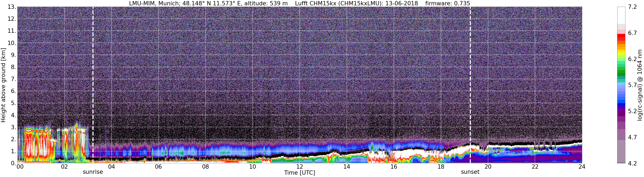Click the colorbar tick label 7.2

pyautogui.click(x=632, y=7)
